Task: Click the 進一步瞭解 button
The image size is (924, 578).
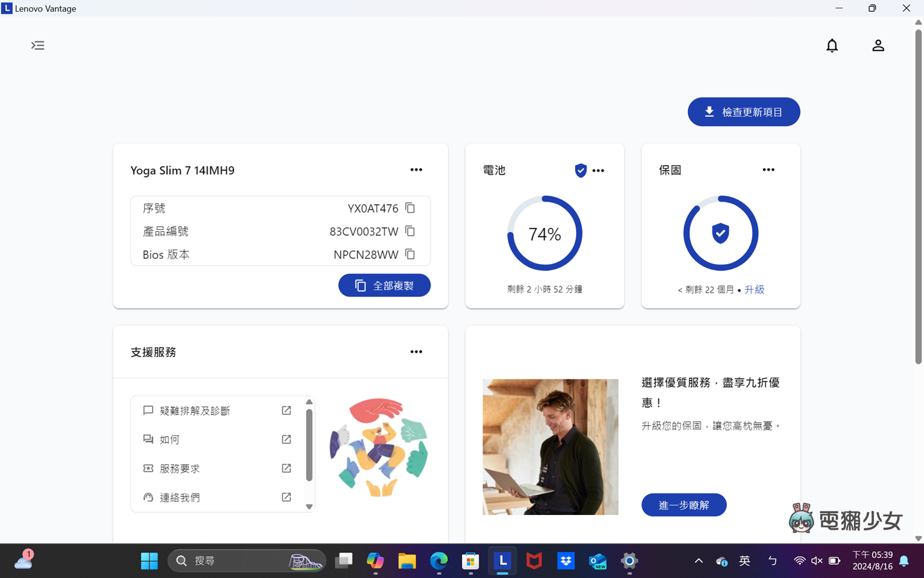Action: [684, 505]
